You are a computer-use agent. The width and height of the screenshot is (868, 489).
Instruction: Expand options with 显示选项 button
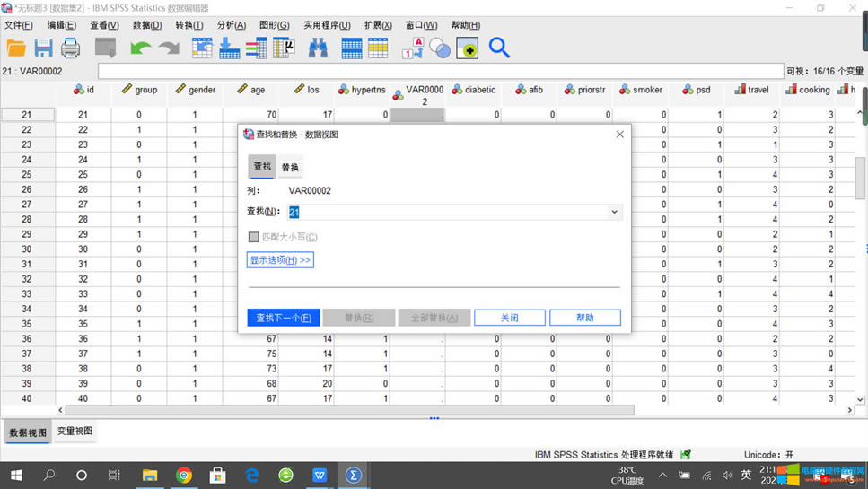click(280, 260)
